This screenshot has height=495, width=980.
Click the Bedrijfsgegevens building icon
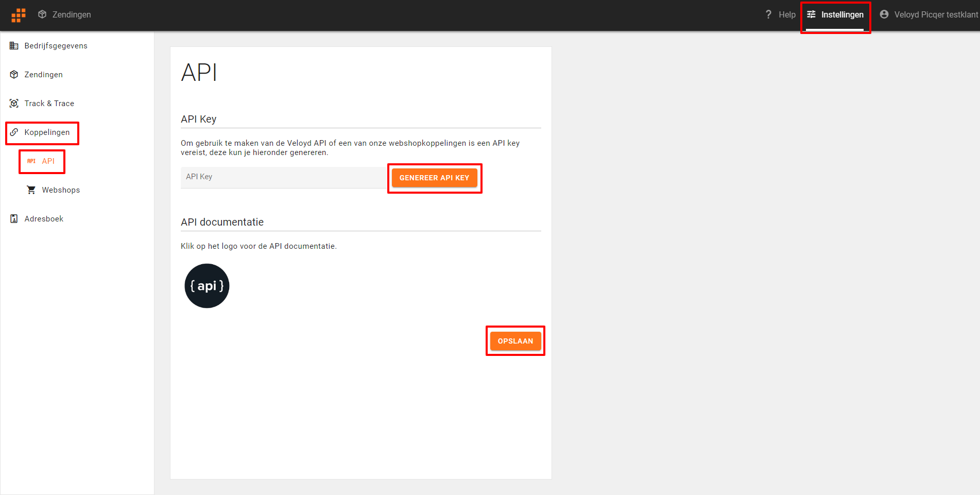(x=14, y=46)
